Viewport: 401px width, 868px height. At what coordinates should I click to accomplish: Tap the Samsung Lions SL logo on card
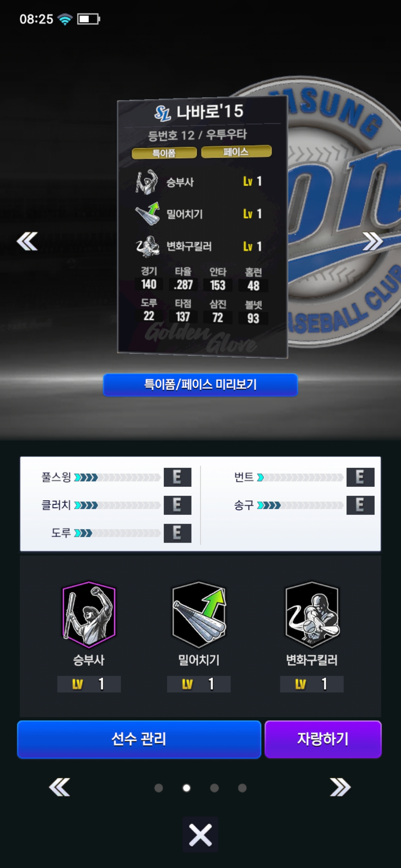(163, 113)
